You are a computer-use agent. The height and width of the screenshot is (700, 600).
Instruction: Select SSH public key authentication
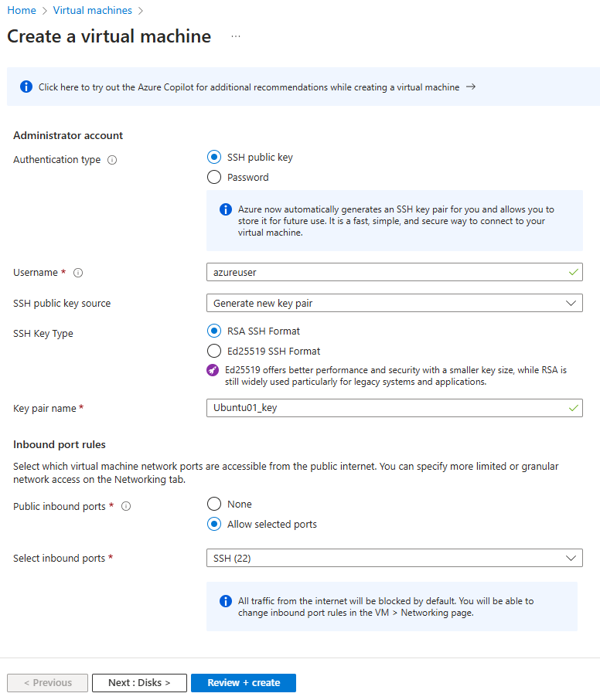pos(214,157)
